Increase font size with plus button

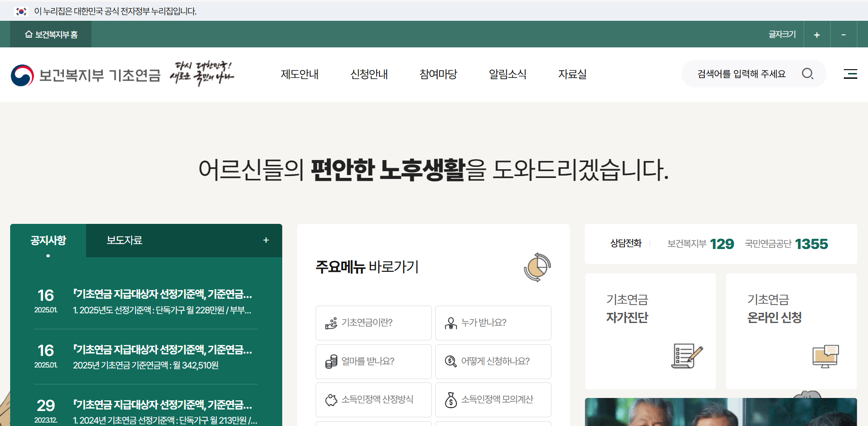pyautogui.click(x=817, y=35)
